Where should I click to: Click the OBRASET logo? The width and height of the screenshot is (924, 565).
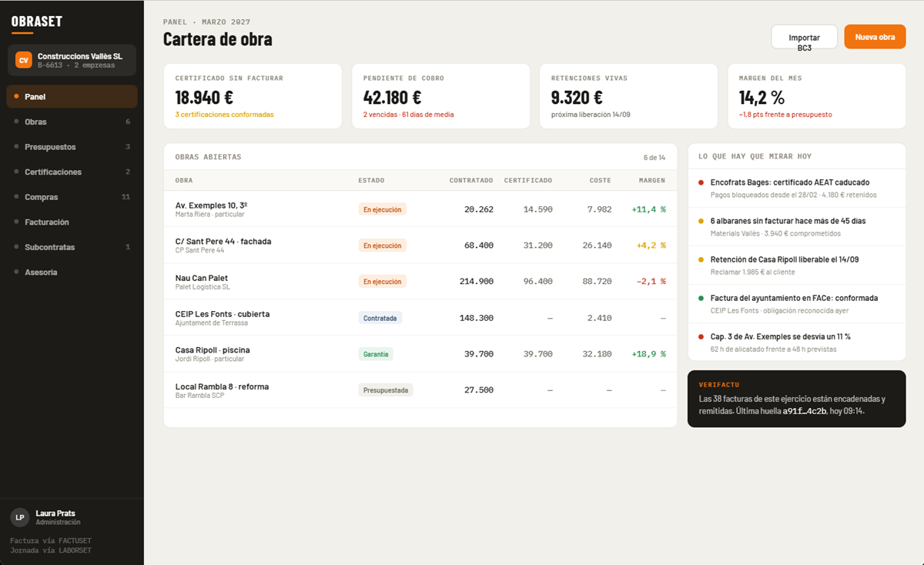pos(36,22)
